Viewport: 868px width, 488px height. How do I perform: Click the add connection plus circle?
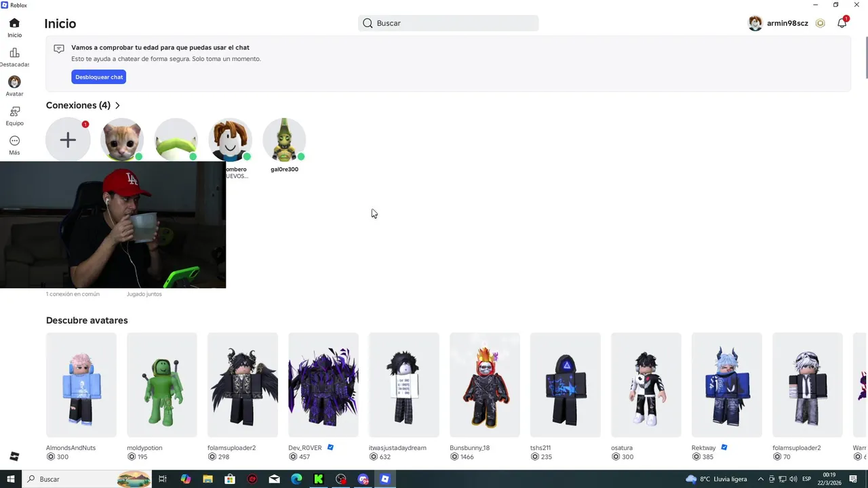coord(68,140)
